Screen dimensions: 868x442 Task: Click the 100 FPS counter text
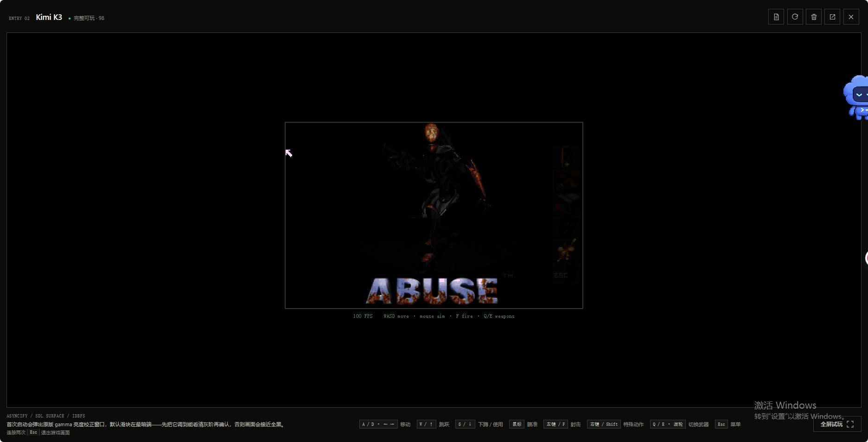click(363, 316)
